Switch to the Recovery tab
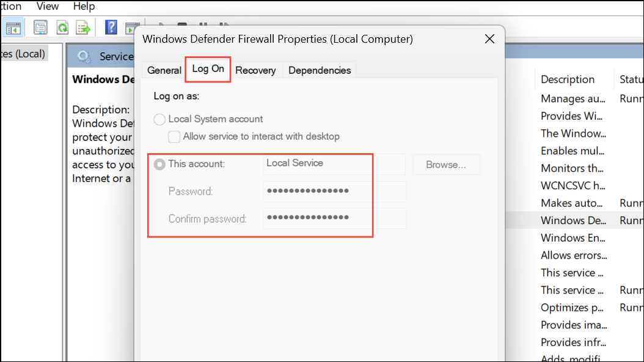The height and width of the screenshot is (362, 644). pyautogui.click(x=255, y=70)
